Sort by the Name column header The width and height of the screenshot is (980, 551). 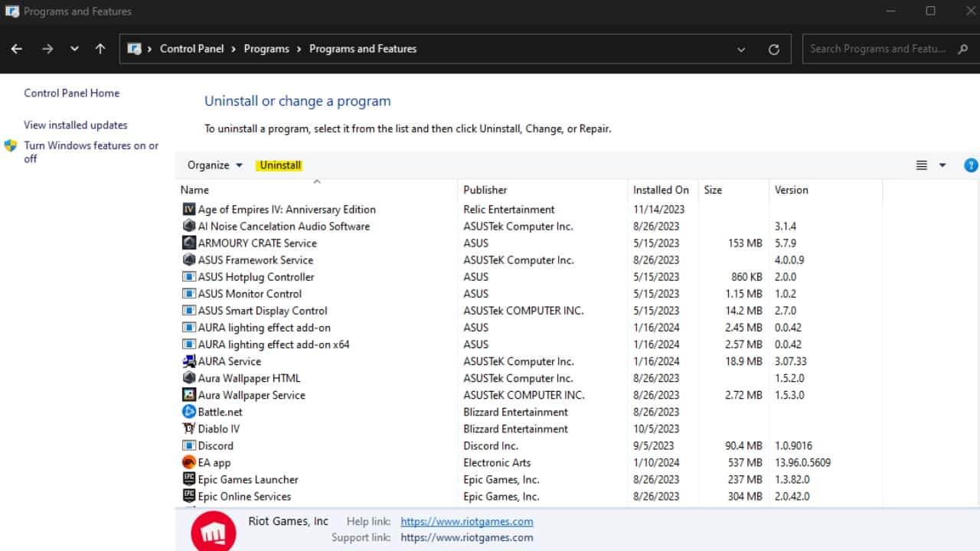pyautogui.click(x=316, y=190)
